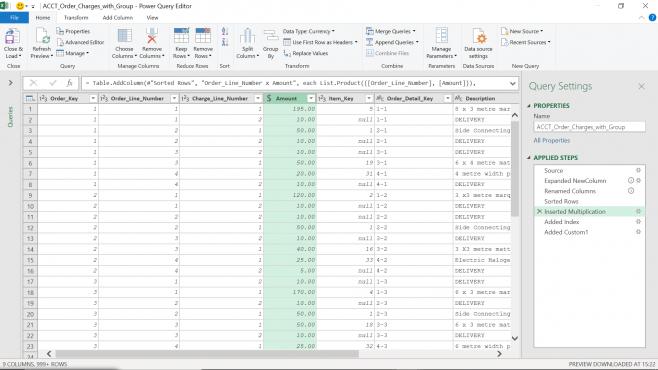Open the Order_Detail_Key column filter dropdown

(x=447, y=99)
